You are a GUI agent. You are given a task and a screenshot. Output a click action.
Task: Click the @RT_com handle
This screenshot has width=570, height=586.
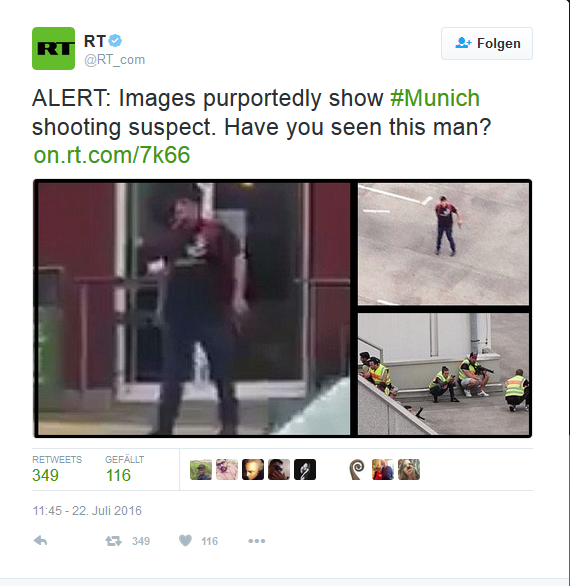[114, 60]
